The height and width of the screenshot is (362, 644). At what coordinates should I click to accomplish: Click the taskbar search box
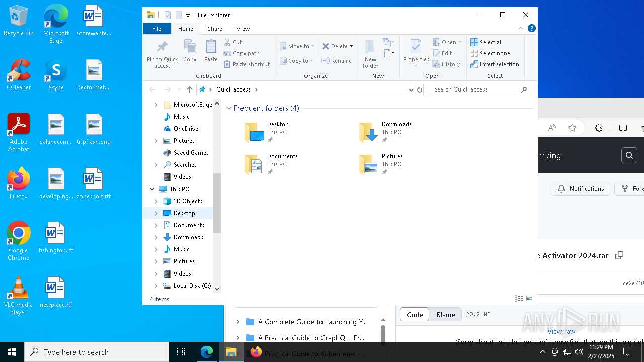click(97, 352)
